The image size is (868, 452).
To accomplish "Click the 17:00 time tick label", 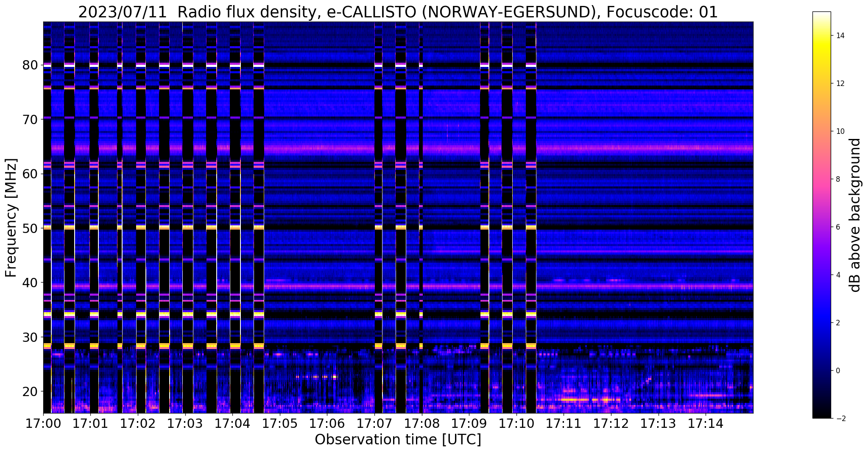I will pyautogui.click(x=43, y=423).
